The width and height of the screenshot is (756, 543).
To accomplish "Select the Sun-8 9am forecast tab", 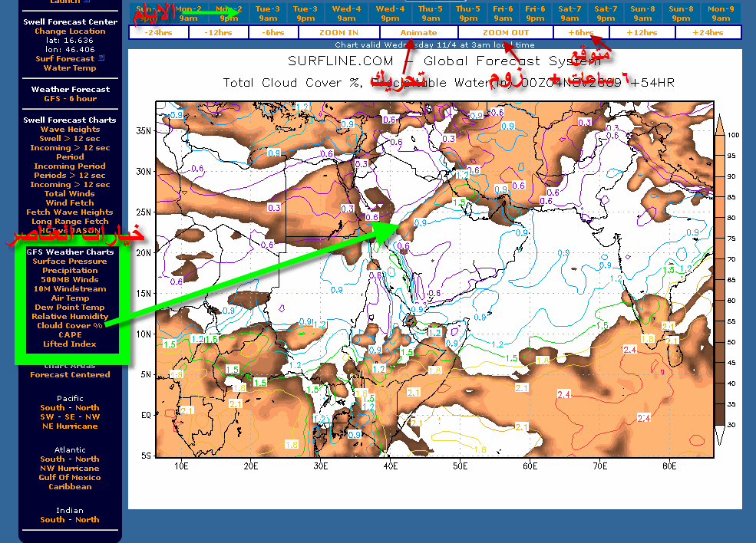I will point(642,14).
